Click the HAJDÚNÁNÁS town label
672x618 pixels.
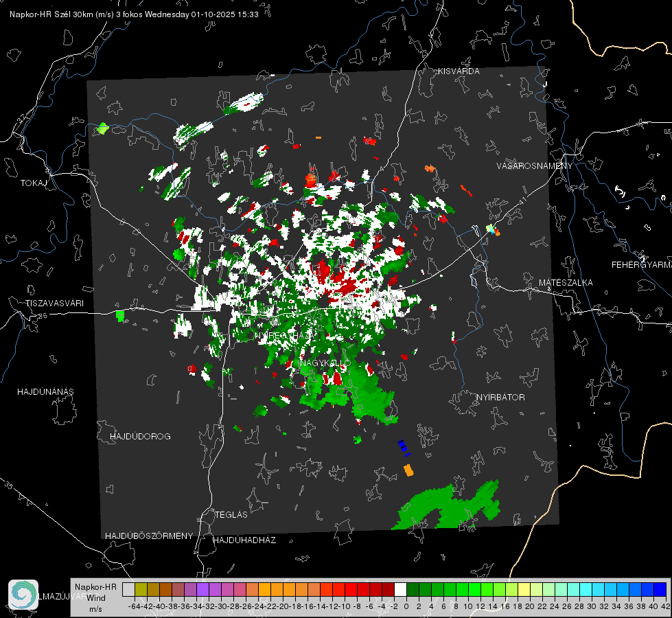coord(45,392)
